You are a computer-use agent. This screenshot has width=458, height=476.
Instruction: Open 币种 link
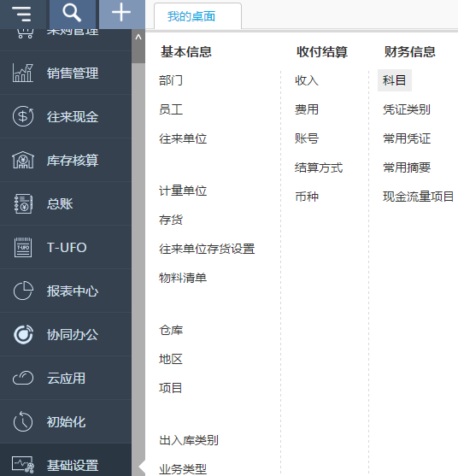[307, 197]
